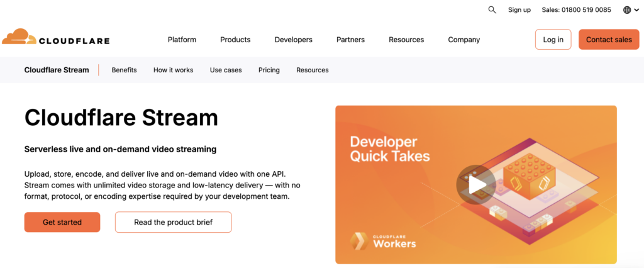Click the Cloudflare logo

(55, 38)
